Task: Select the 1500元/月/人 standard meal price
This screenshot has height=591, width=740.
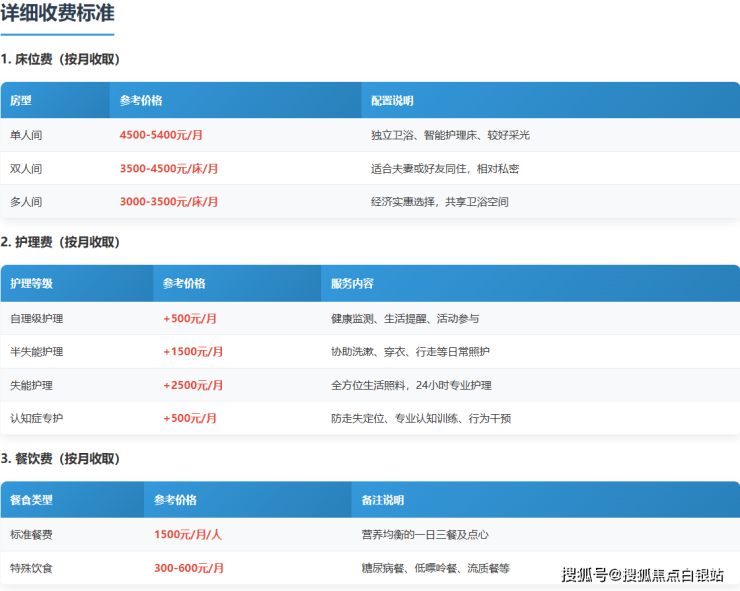Action: pyautogui.click(x=188, y=535)
